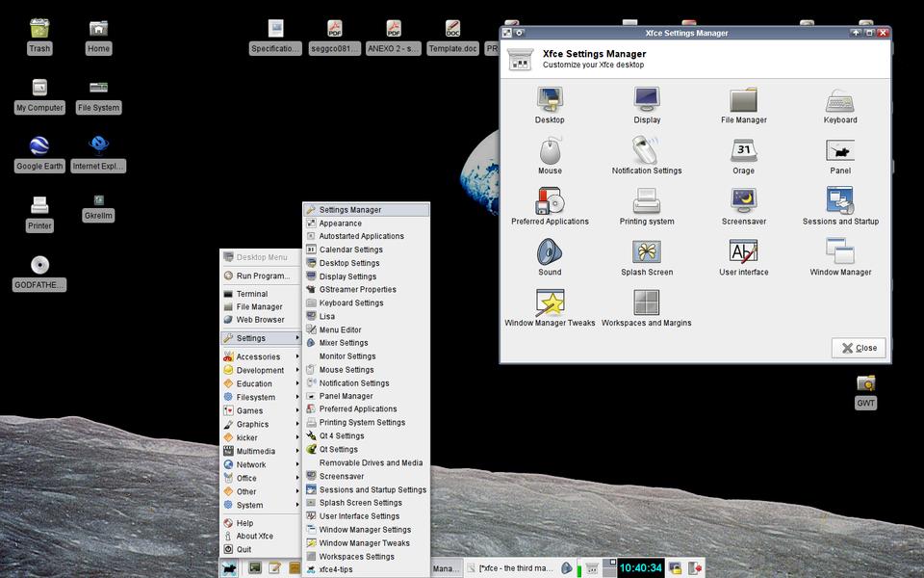
Task: Open the Screensaver settings icon
Action: tap(743, 202)
